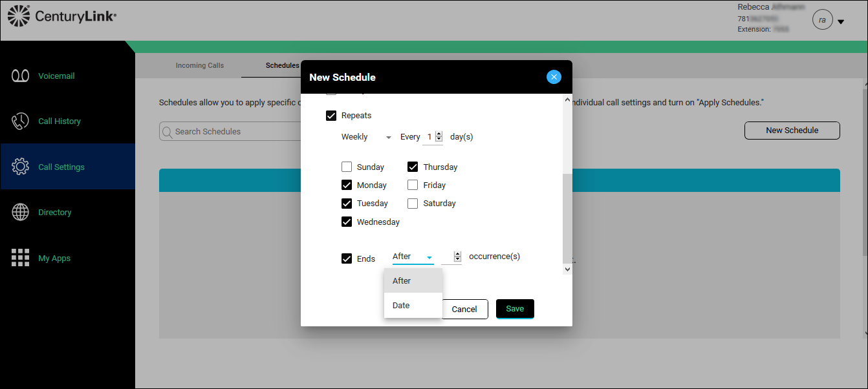The image size is (868, 389).
Task: Open the Weekly frequency dropdown
Action: [366, 137]
